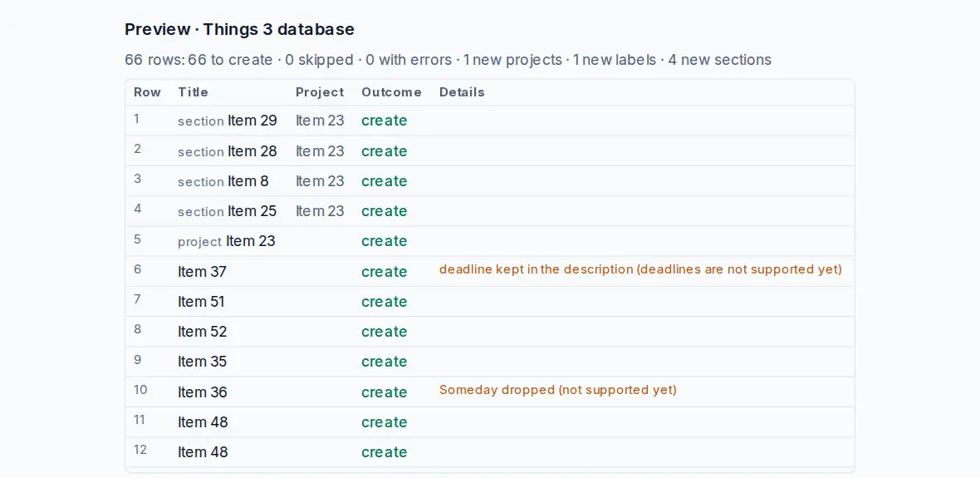
Task: Click the "Item 36" title
Action: click(x=203, y=392)
